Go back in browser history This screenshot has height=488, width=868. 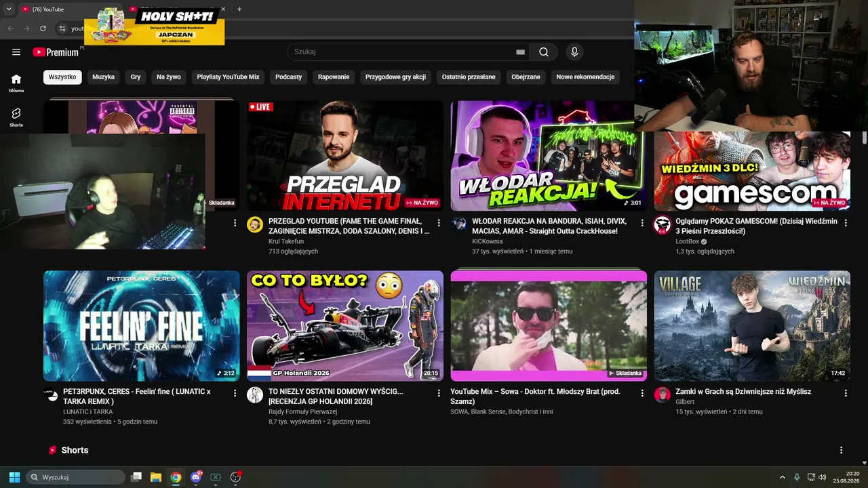pyautogui.click(x=10, y=28)
